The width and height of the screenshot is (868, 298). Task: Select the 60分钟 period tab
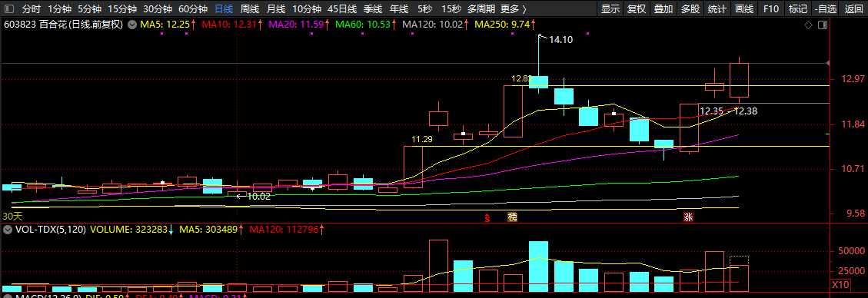193,9
